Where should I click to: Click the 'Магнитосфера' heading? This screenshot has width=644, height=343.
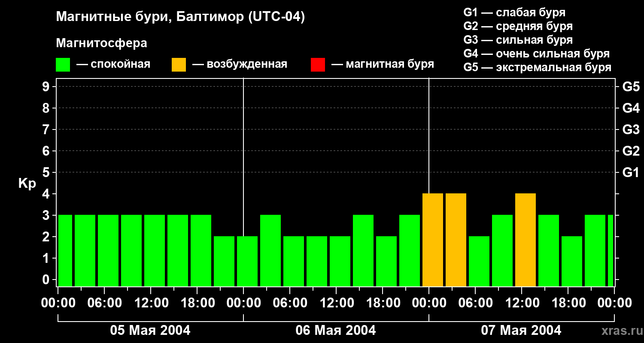[x=101, y=43]
